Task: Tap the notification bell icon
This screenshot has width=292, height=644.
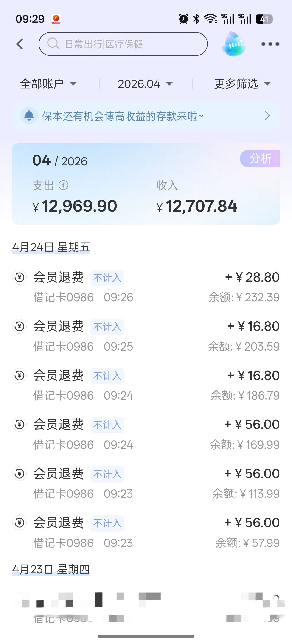Action: [x=29, y=116]
